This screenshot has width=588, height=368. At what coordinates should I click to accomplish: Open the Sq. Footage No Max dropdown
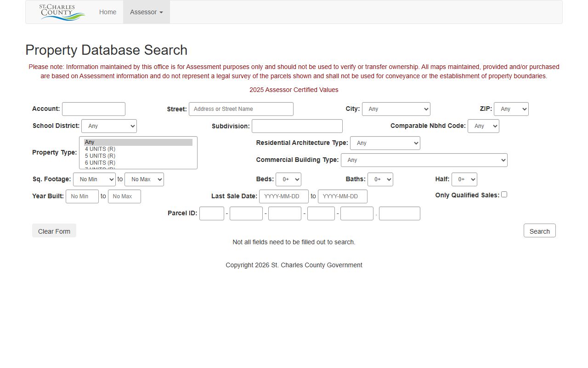pos(144,179)
